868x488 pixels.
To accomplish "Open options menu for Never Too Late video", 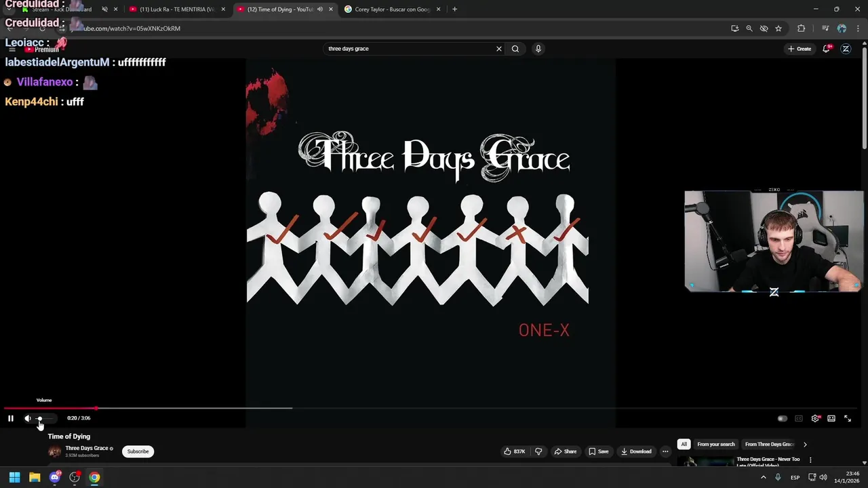I will click(x=810, y=460).
